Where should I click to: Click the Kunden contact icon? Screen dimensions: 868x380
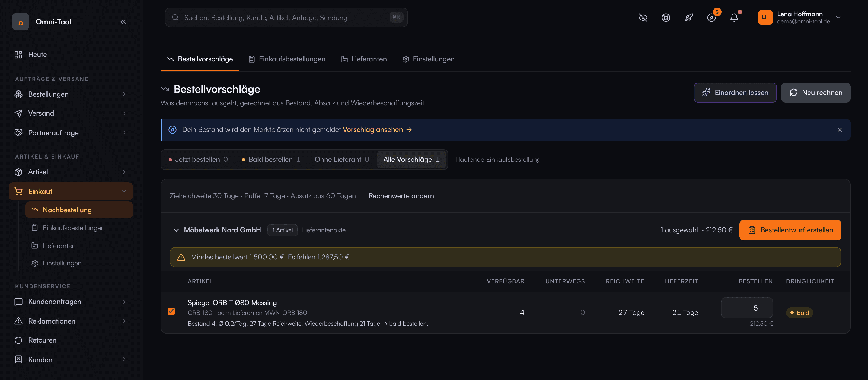[18, 359]
